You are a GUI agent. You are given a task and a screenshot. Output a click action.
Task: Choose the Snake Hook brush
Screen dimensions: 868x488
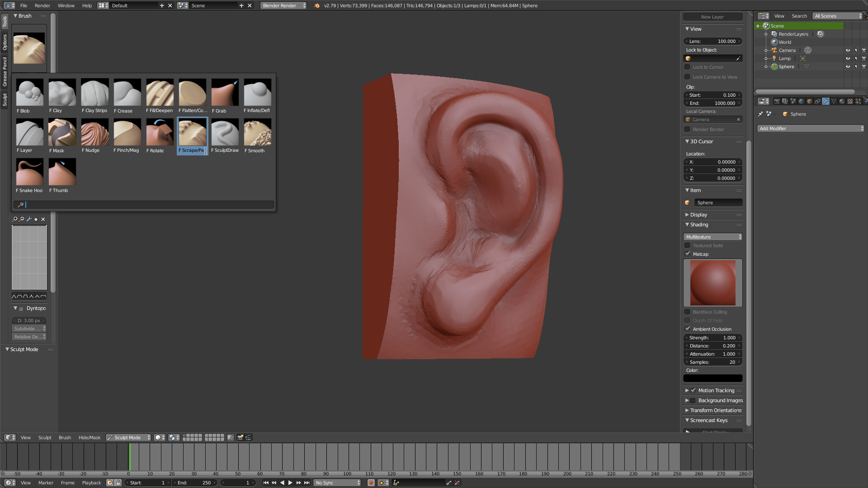tap(29, 172)
